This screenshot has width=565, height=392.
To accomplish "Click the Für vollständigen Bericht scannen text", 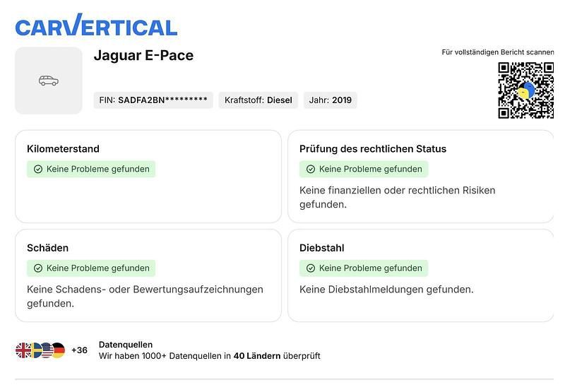I will [497, 52].
